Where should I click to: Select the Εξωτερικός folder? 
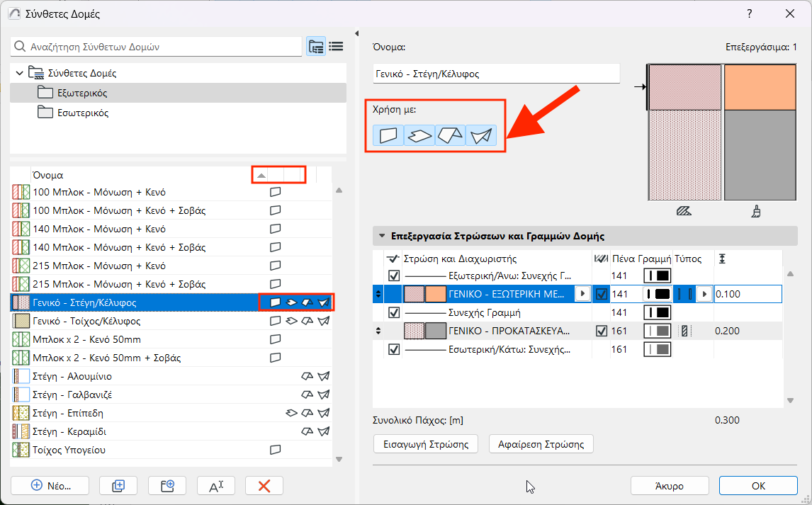(x=178, y=93)
